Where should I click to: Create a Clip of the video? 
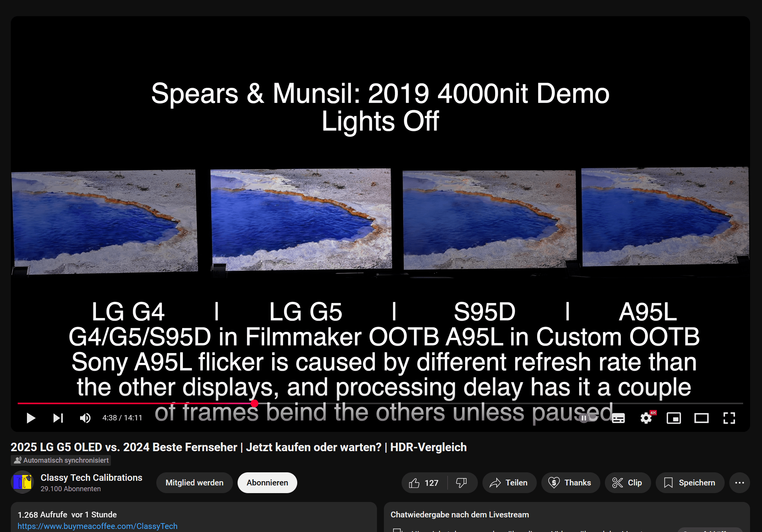tap(628, 483)
